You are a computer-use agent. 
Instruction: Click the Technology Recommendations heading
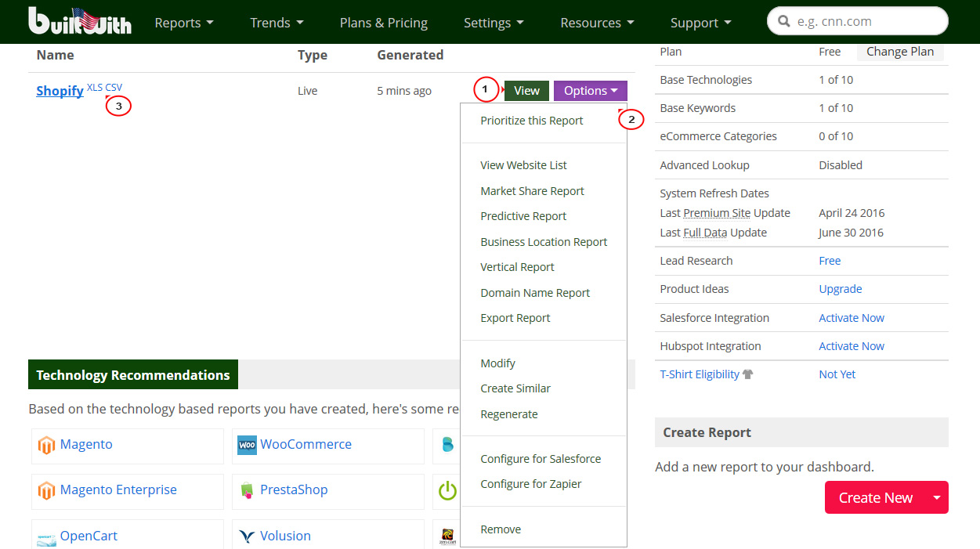pos(133,375)
